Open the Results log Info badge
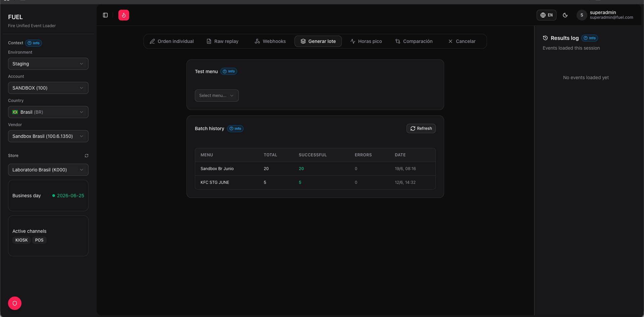Screen dimensions: 644x317 tap(590, 38)
